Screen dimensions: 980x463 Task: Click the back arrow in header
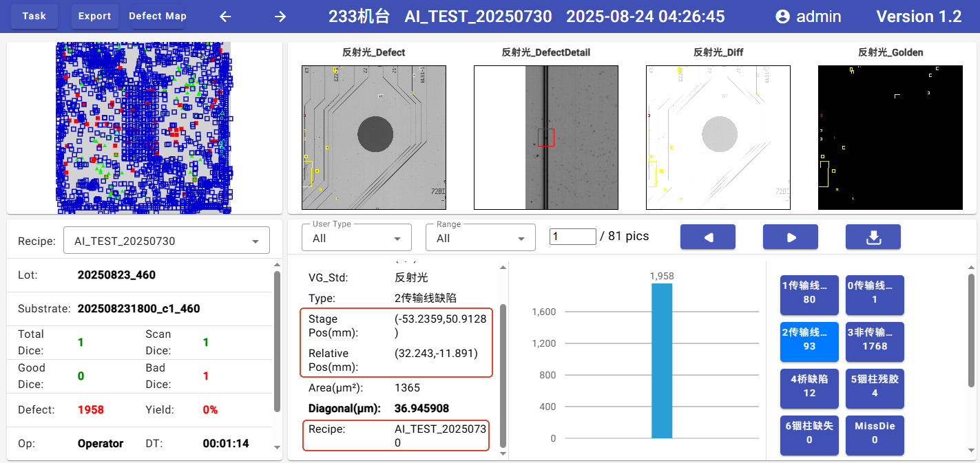(225, 17)
